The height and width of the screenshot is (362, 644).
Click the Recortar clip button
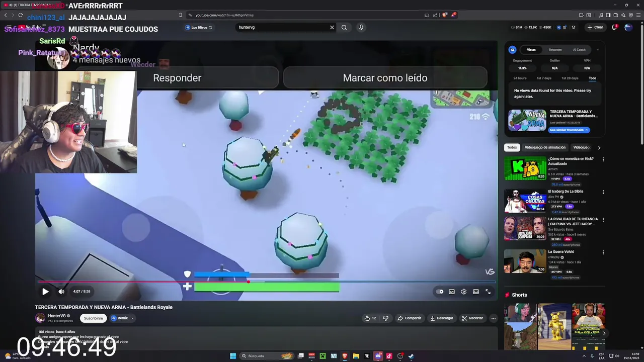[x=472, y=318]
